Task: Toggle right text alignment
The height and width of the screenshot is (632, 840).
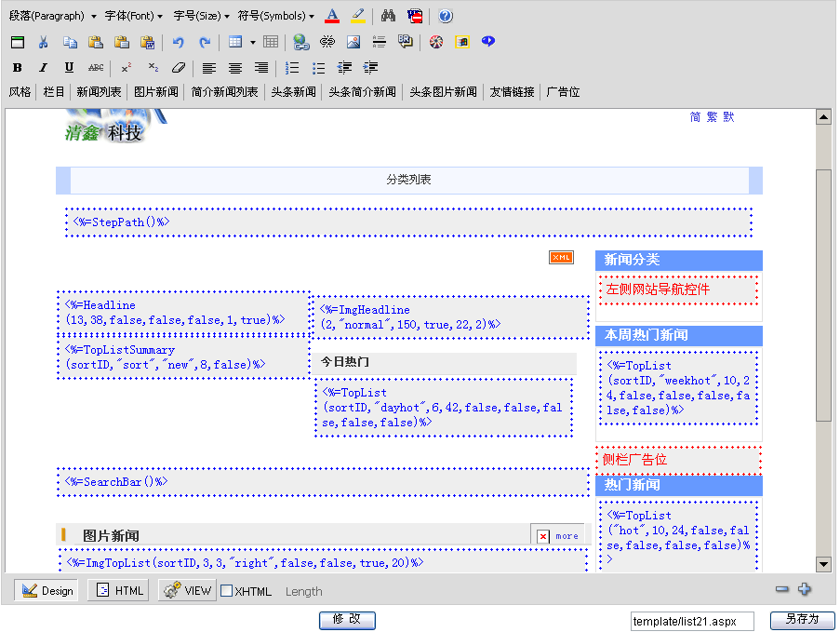Action: [261, 68]
